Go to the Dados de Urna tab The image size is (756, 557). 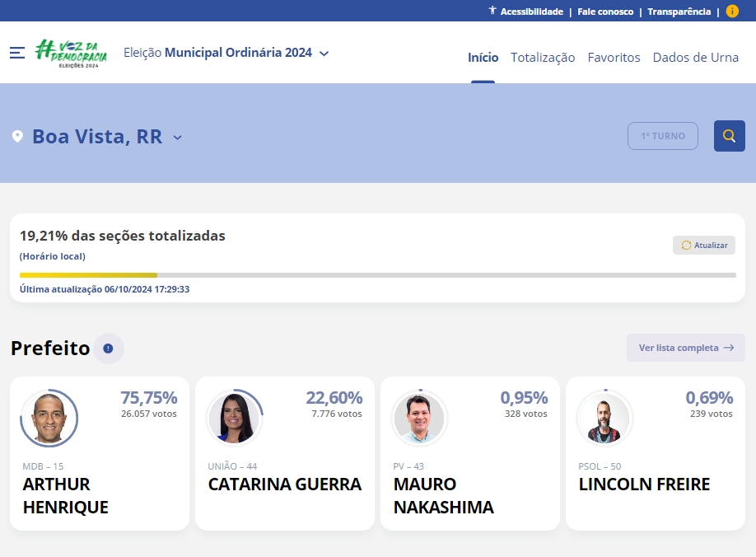[696, 58]
